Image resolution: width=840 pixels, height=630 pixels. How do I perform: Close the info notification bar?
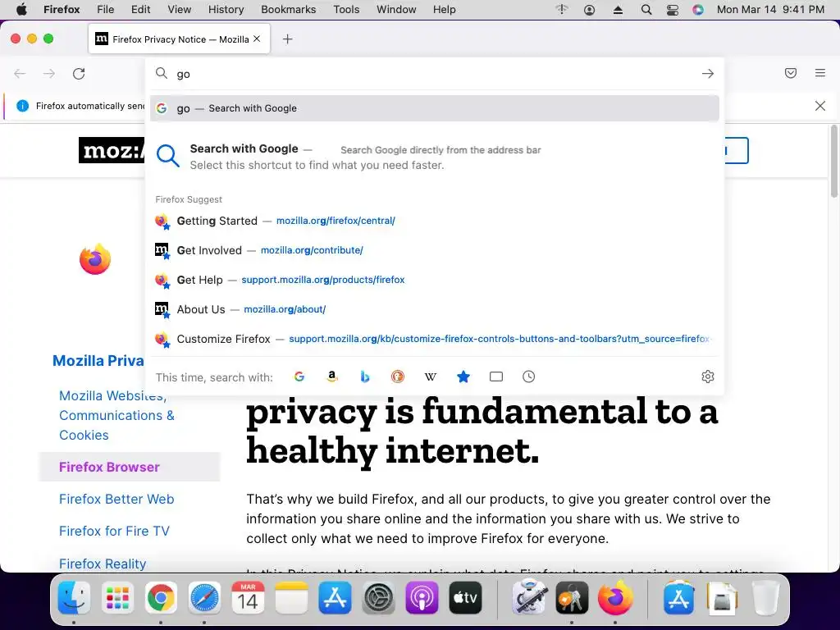coord(820,106)
